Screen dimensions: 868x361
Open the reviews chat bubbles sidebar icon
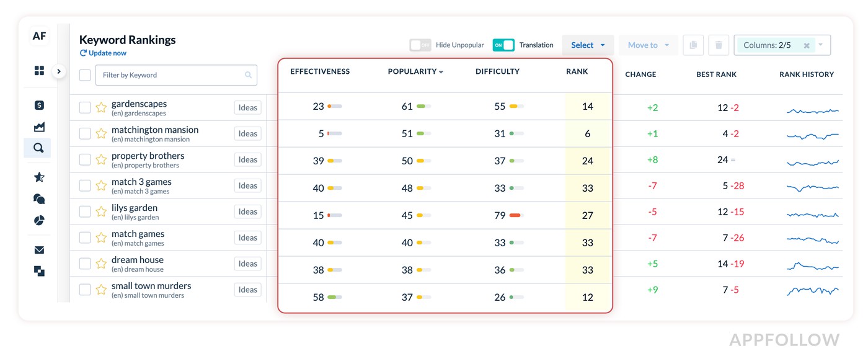[39, 199]
